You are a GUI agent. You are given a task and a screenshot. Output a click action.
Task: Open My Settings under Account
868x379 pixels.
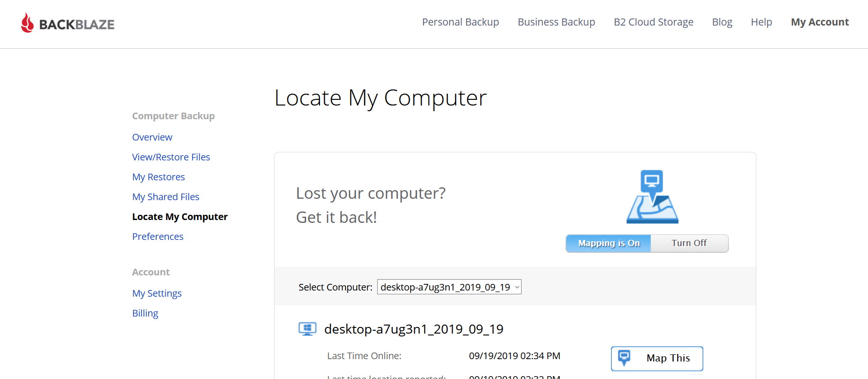tap(157, 293)
